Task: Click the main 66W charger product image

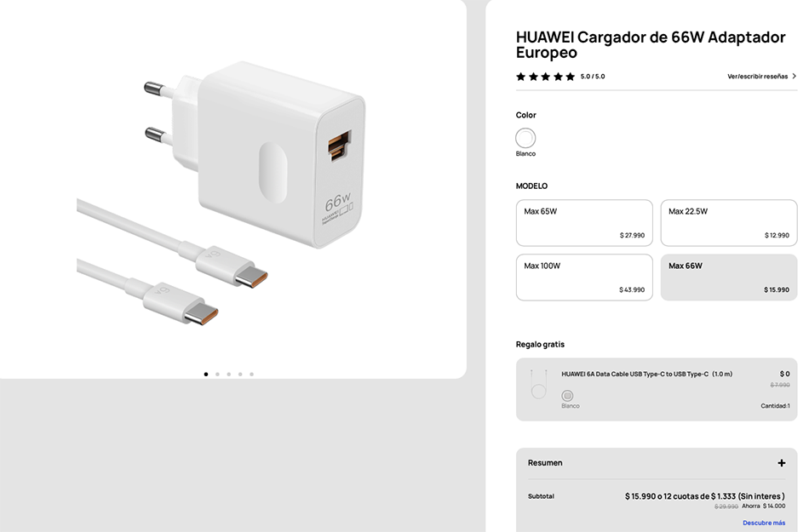Action: [224, 193]
